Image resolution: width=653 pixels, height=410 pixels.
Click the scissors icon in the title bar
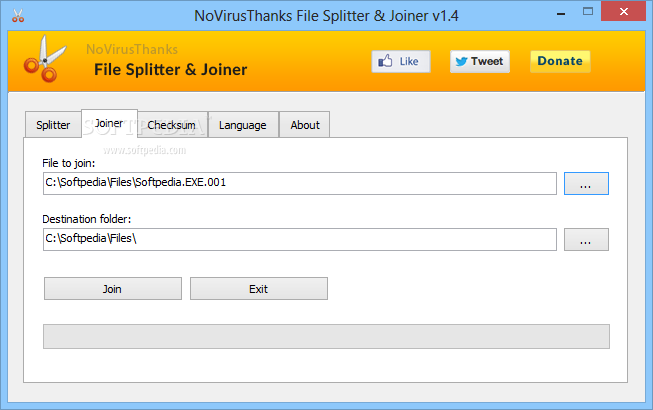tap(18, 16)
